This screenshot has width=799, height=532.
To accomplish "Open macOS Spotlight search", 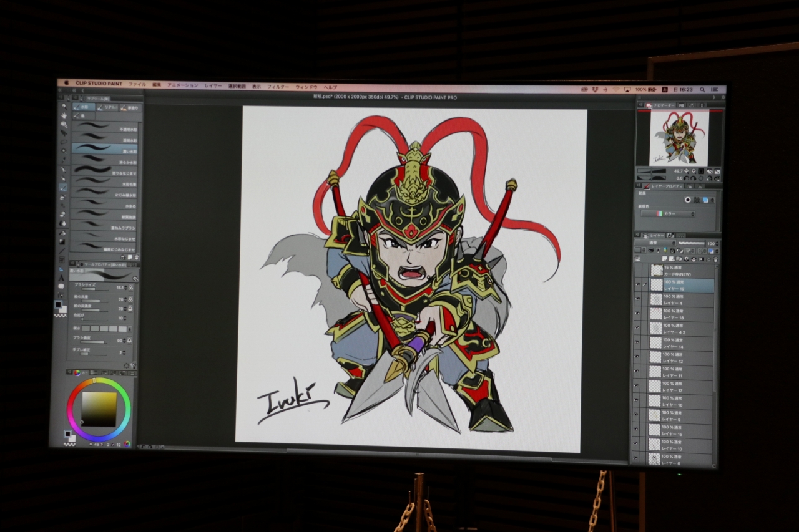I will 702,90.
